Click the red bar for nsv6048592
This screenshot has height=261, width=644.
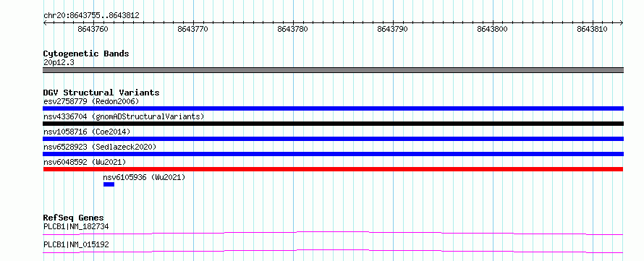pos(333,169)
